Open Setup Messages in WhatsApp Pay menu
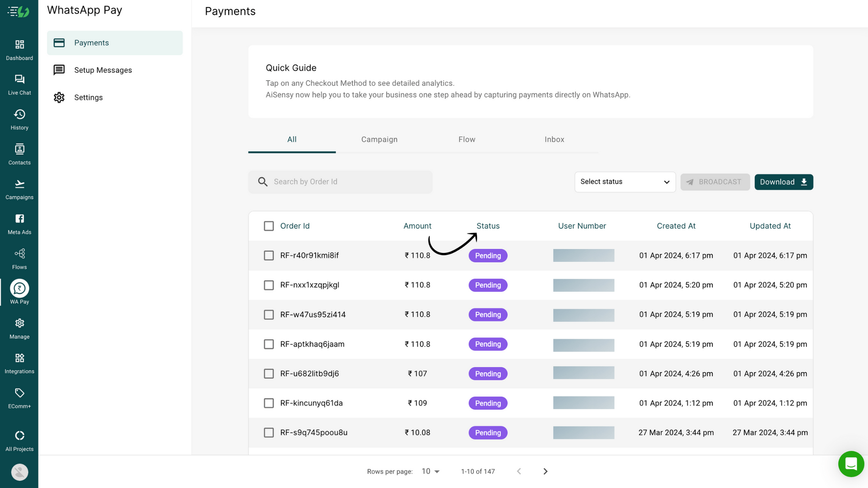Image resolution: width=868 pixels, height=488 pixels. coord(103,70)
